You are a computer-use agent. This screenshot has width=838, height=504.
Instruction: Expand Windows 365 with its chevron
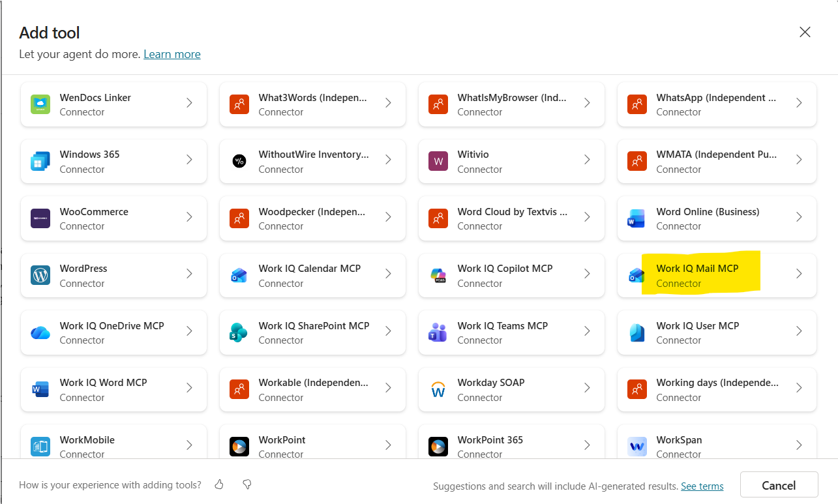click(189, 160)
